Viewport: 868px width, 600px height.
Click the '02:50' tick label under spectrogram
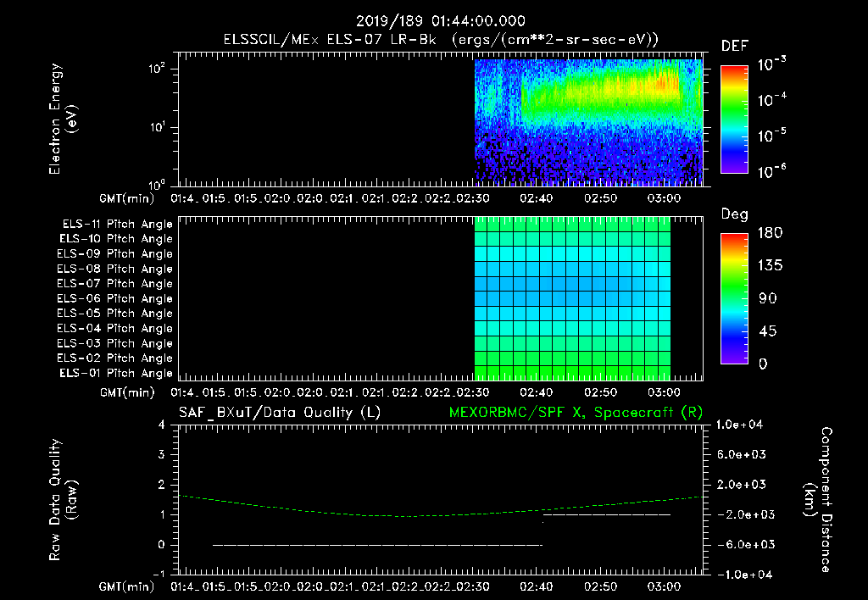coord(600,198)
